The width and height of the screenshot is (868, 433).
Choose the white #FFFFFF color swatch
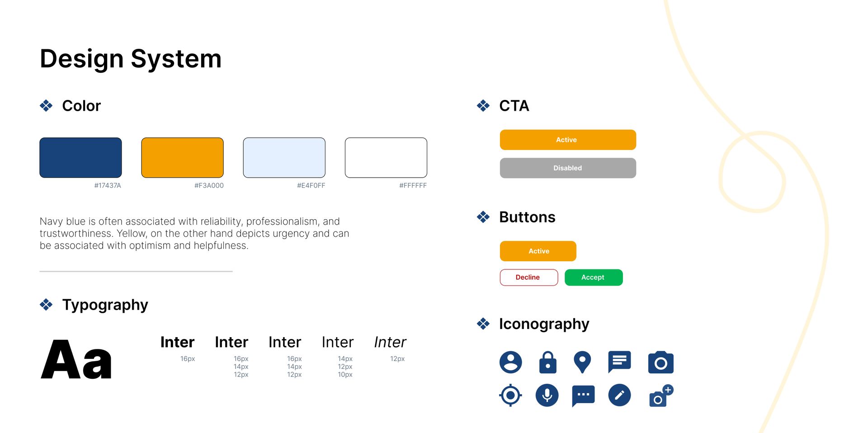(x=386, y=158)
